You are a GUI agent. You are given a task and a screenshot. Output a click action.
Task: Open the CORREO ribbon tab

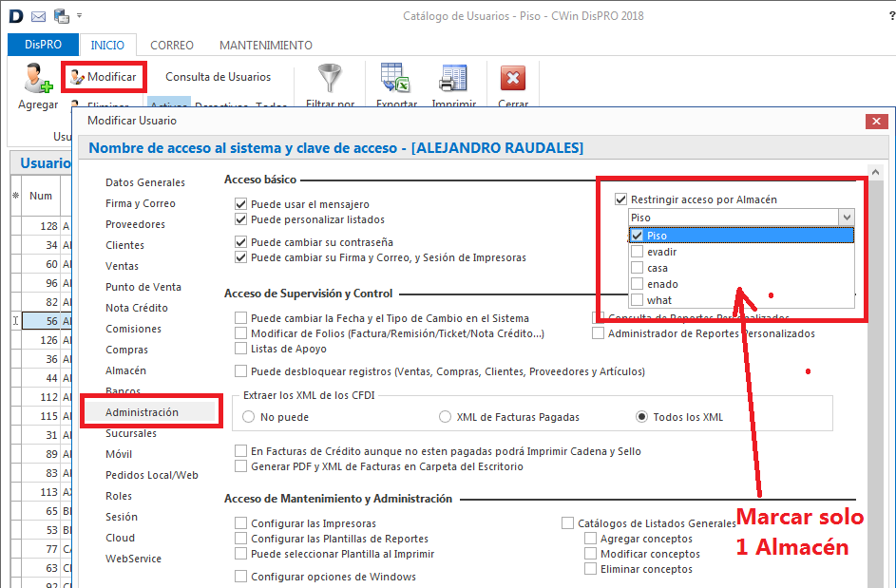click(x=172, y=46)
